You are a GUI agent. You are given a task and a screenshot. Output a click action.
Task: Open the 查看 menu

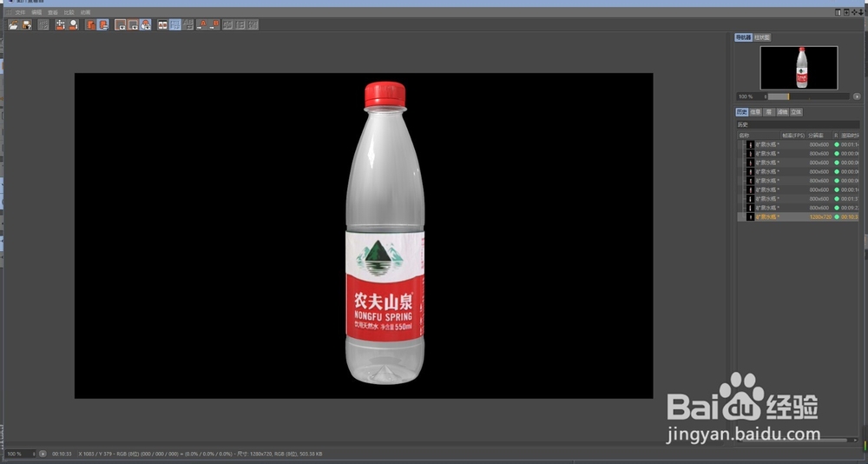click(53, 12)
